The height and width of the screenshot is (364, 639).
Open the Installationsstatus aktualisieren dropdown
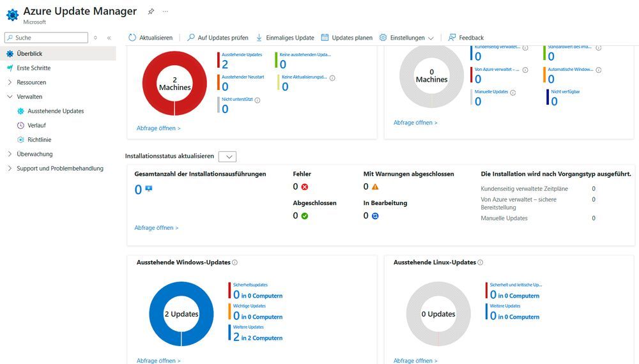[x=227, y=156]
